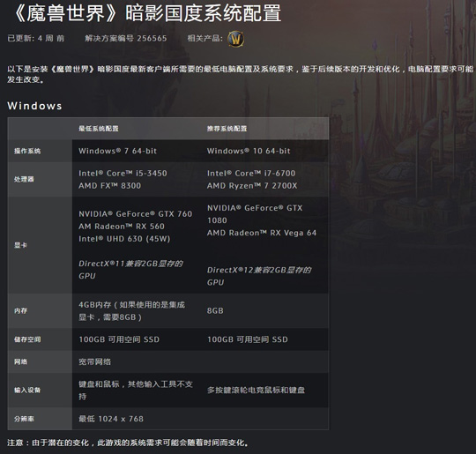Click the '储存空间' row label

point(27,339)
